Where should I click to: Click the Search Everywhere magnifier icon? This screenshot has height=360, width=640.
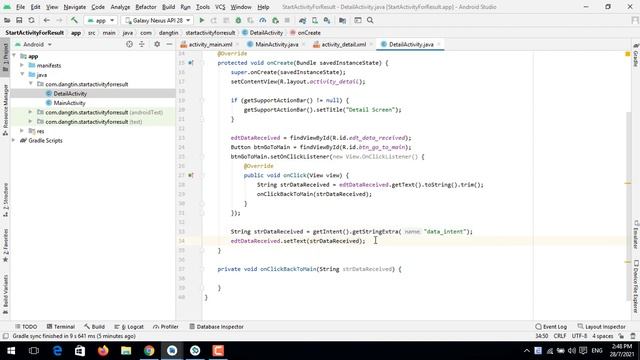pos(370,20)
